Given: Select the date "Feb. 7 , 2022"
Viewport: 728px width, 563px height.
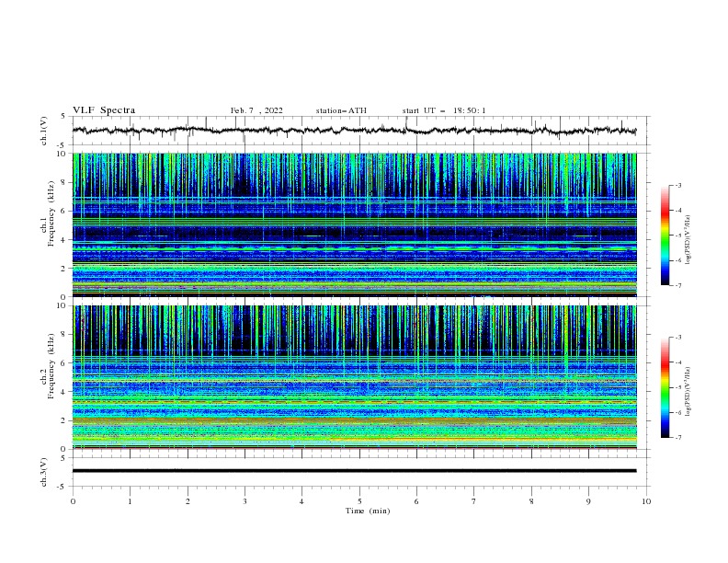Looking at the screenshot, I should pos(256,110).
